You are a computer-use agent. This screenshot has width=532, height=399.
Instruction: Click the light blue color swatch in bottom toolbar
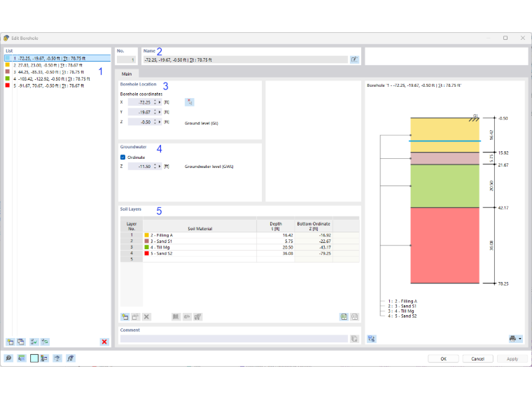[x=34, y=358]
